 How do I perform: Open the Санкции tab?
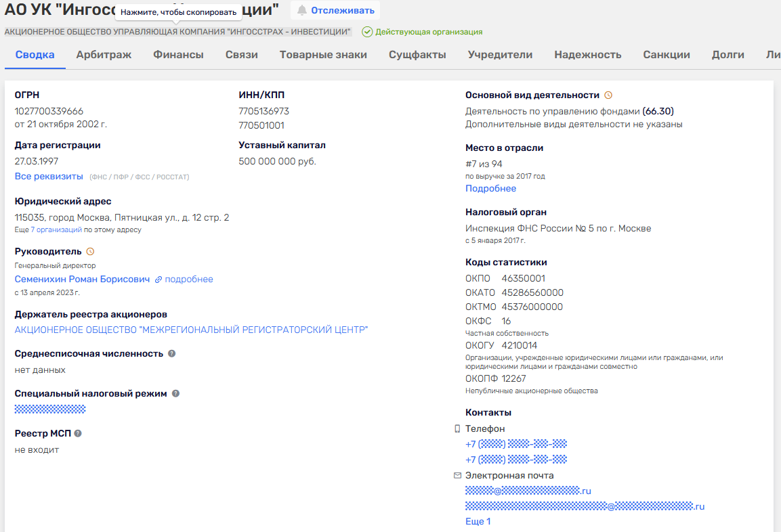[667, 55]
